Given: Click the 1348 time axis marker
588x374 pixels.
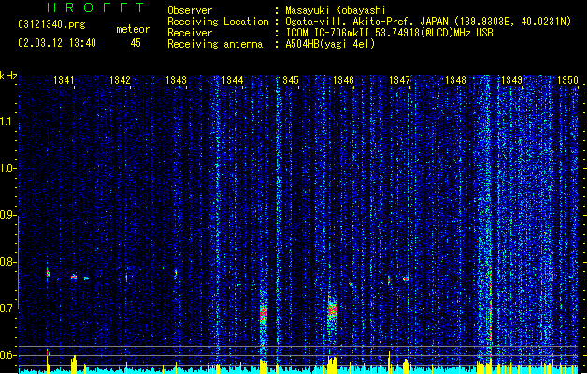Looking at the screenshot, I should pyautogui.click(x=455, y=79).
